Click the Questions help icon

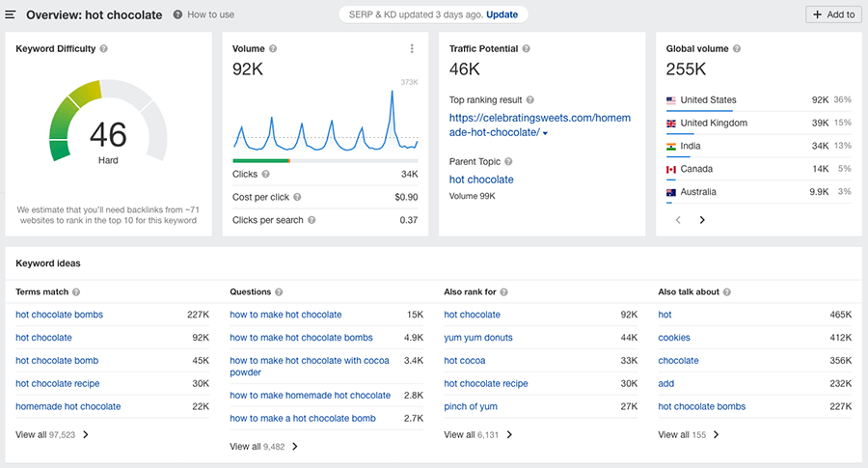(279, 291)
